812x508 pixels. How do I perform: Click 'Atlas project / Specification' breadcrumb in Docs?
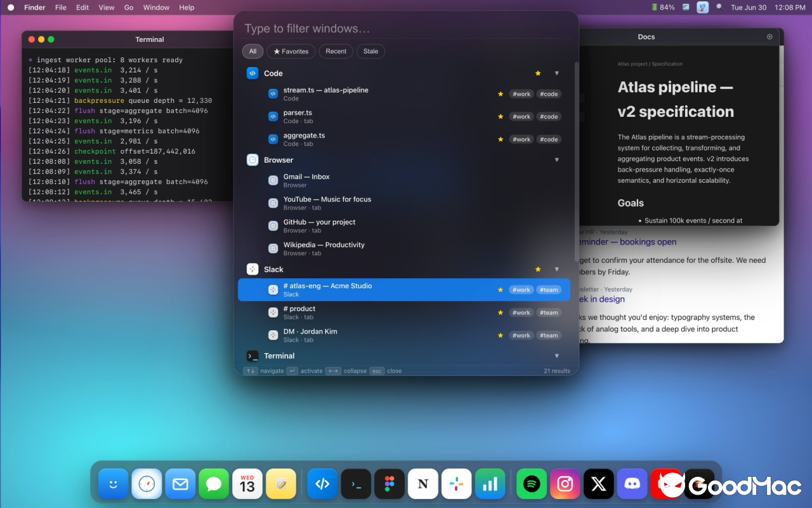click(650, 64)
